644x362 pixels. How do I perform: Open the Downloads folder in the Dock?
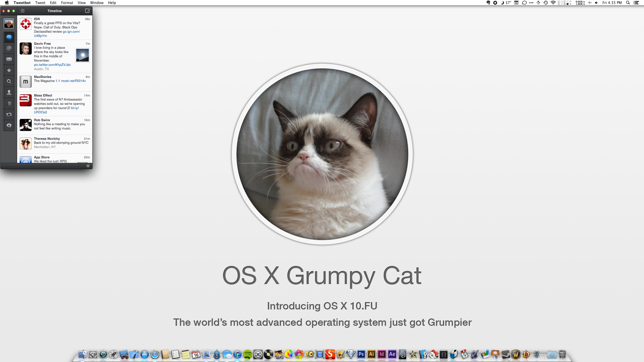click(552, 354)
